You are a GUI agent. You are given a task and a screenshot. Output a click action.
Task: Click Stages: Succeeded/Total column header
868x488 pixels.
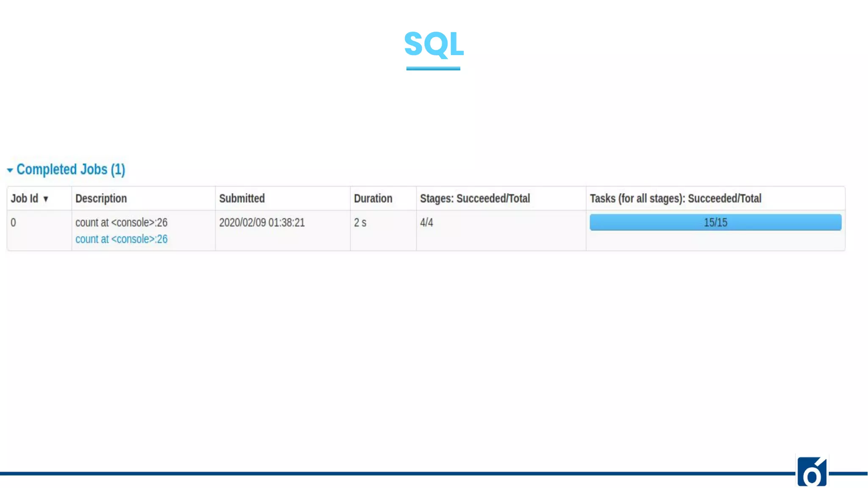coord(475,198)
